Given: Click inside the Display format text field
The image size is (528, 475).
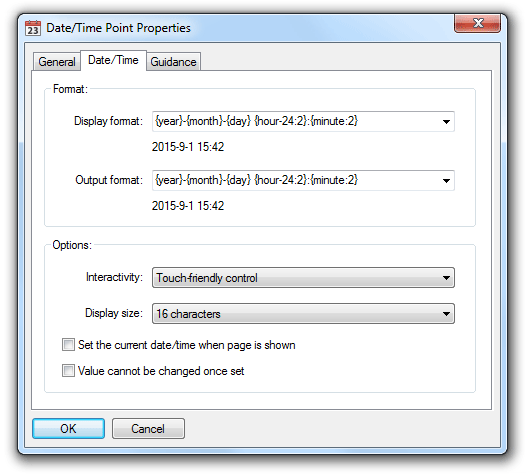Looking at the screenshot, I should [x=296, y=122].
